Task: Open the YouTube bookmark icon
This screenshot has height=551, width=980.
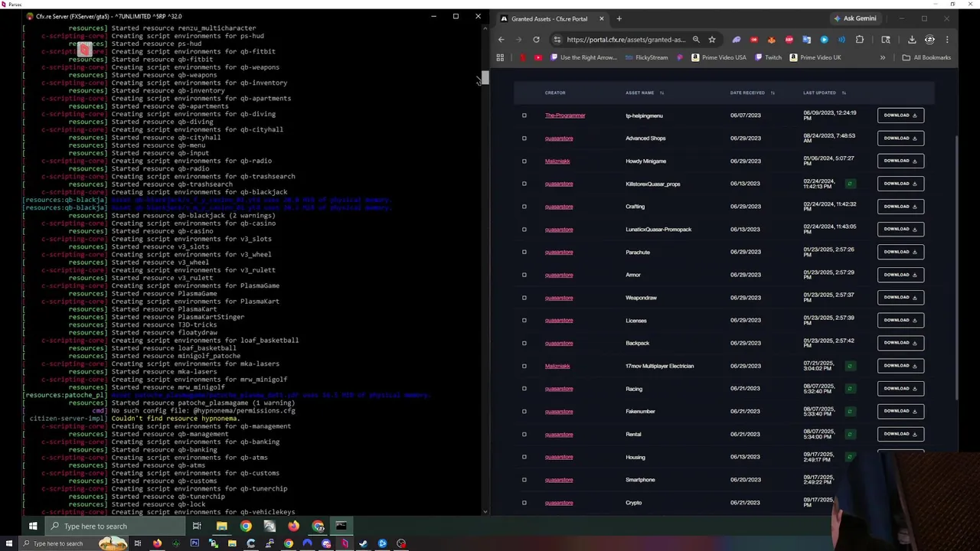Action: (x=538, y=57)
